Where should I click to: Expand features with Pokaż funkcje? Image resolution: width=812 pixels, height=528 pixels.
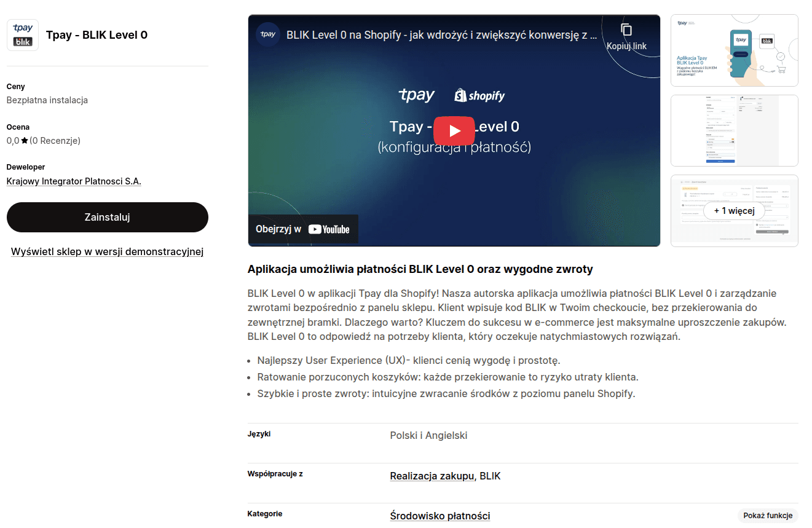(x=767, y=516)
